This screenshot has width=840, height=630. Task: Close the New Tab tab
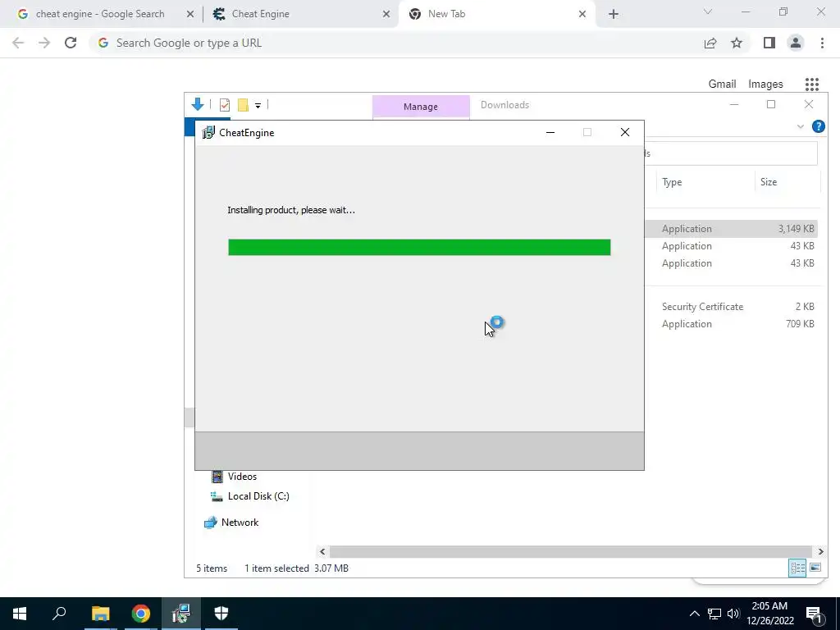pos(582,14)
